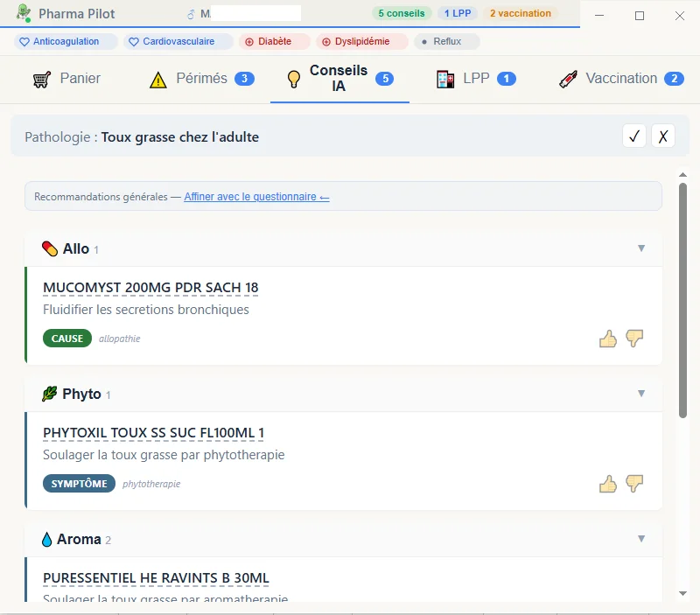Image resolution: width=700 pixels, height=615 pixels.
Task: Select the Anticoagulation patient tag
Action: click(66, 41)
